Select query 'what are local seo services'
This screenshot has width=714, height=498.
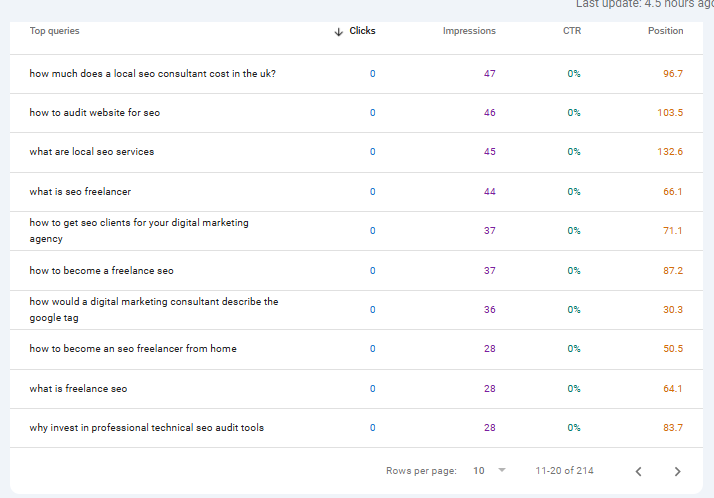point(92,152)
